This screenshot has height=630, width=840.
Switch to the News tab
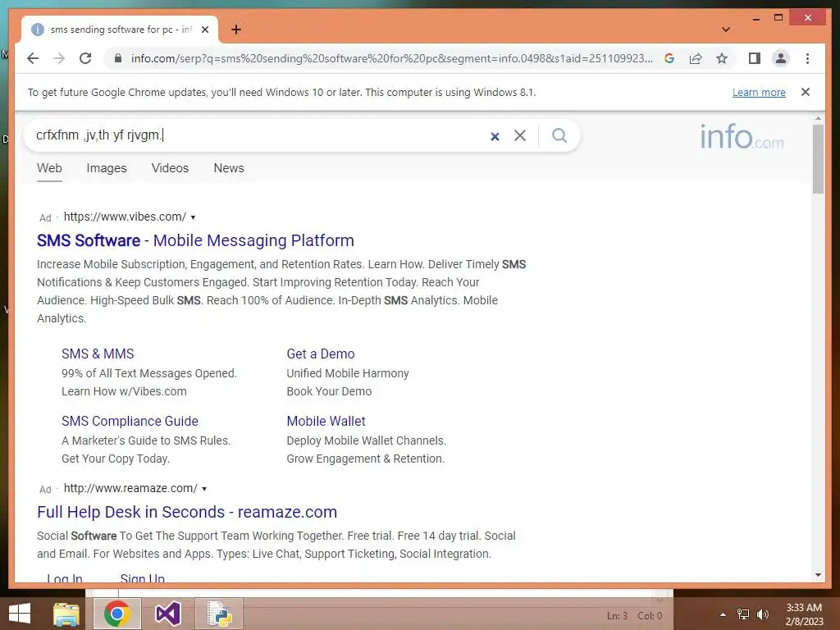point(229,167)
